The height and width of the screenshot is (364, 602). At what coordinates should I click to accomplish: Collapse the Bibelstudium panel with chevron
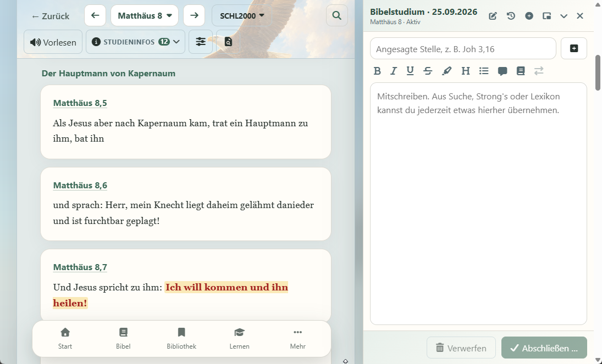pyautogui.click(x=564, y=16)
